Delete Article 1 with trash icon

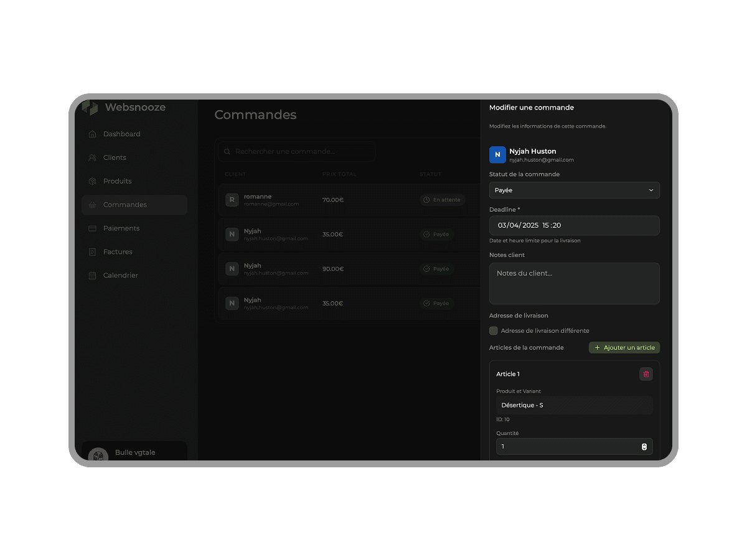click(x=646, y=374)
